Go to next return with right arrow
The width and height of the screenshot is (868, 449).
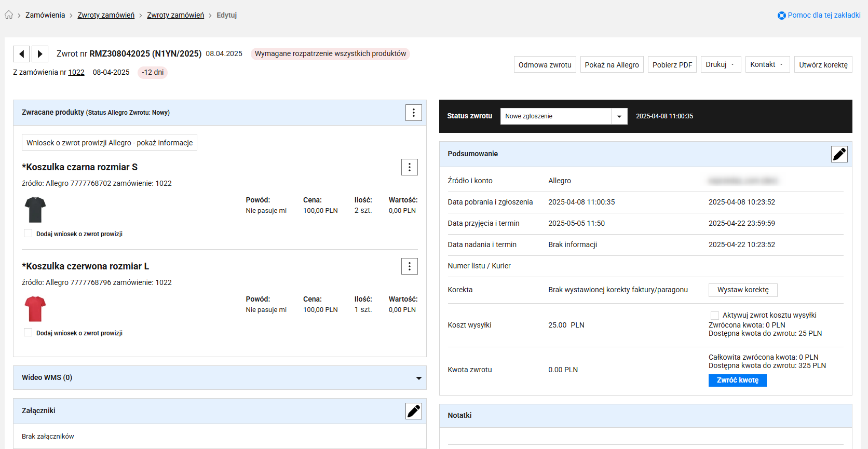(x=40, y=54)
